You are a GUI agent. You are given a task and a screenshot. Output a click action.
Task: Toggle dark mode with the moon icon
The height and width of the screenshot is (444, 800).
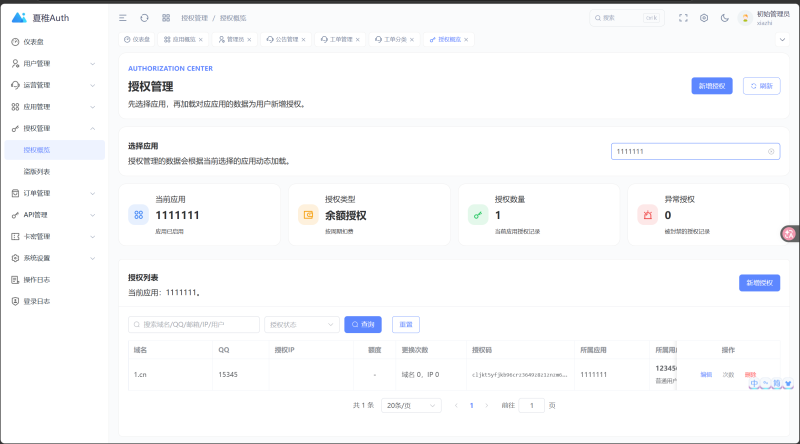(x=724, y=18)
